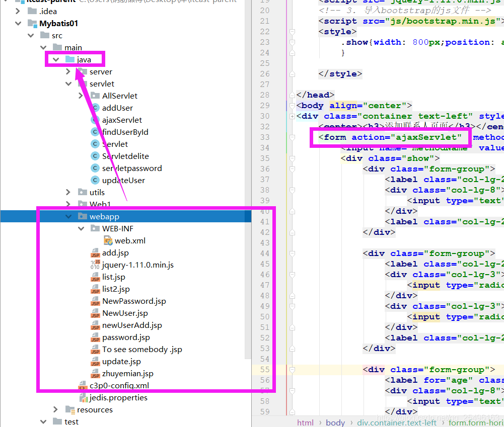Screen dimensions: 504x427
Task: Collapse the main folder chevron
Action: click(43, 47)
